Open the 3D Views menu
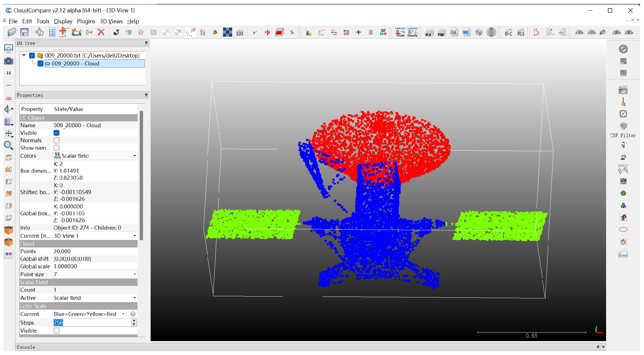Screen dimensions: 644x355 pyautogui.click(x=111, y=22)
